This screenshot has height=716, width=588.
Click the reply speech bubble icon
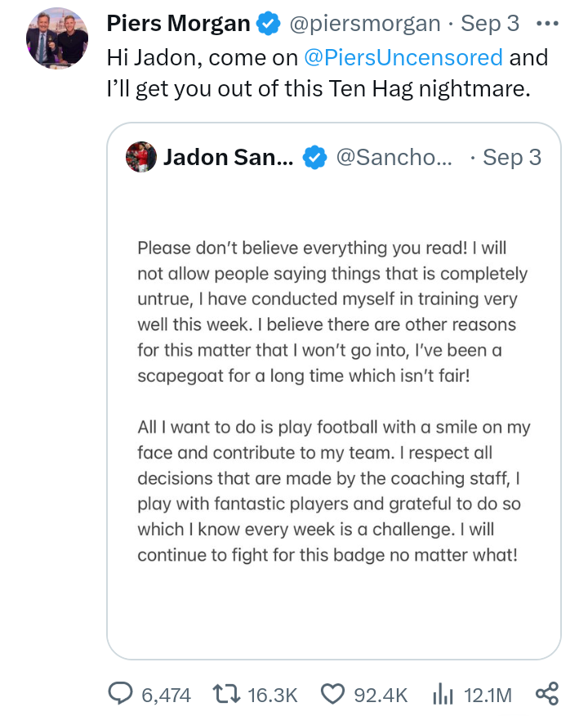(x=121, y=694)
